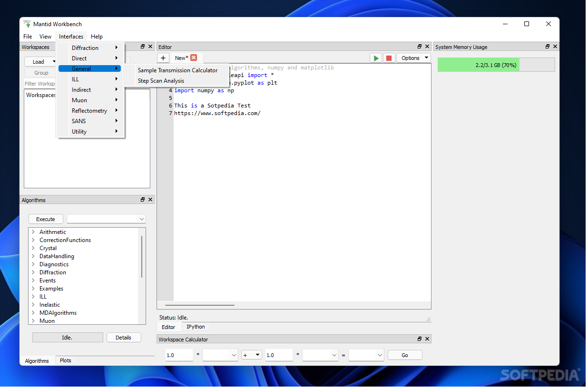This screenshot has width=588, height=388.
Task: Expand the DataHandling category
Action: tap(33, 256)
